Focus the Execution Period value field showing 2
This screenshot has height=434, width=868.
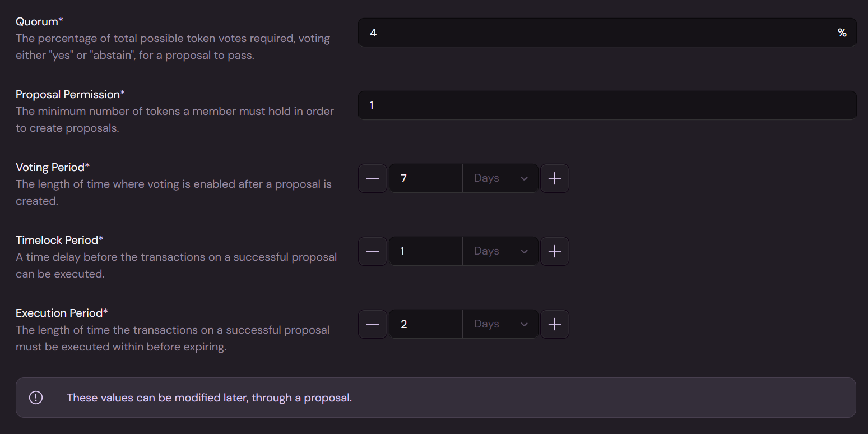(x=426, y=324)
